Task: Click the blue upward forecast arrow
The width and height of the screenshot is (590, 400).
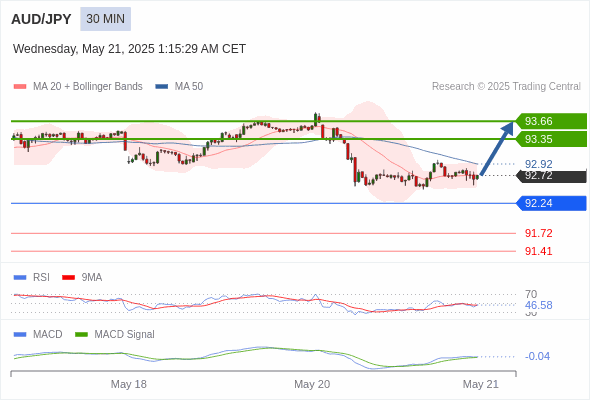Action: pyautogui.click(x=497, y=148)
